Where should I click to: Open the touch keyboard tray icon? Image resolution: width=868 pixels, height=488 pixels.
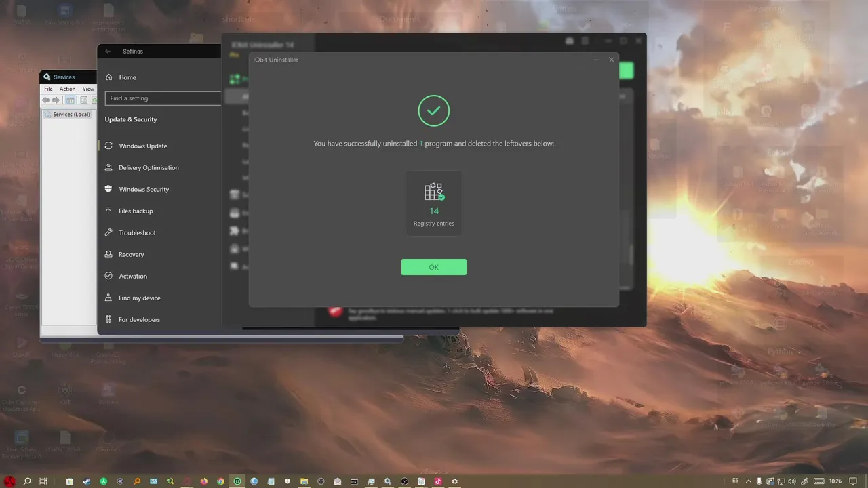(x=819, y=481)
